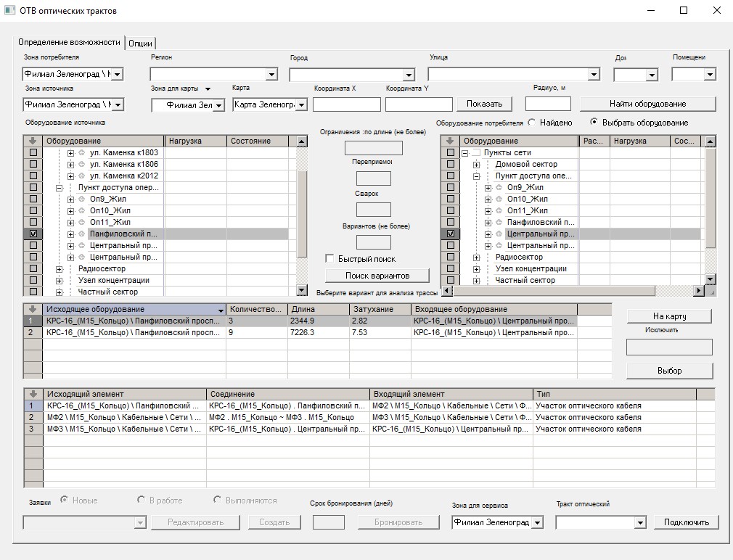This screenshot has width=733, height=560.
Task: Click the arrow icon beside the Исходящее оборудование header
Action: pyautogui.click(x=33, y=309)
